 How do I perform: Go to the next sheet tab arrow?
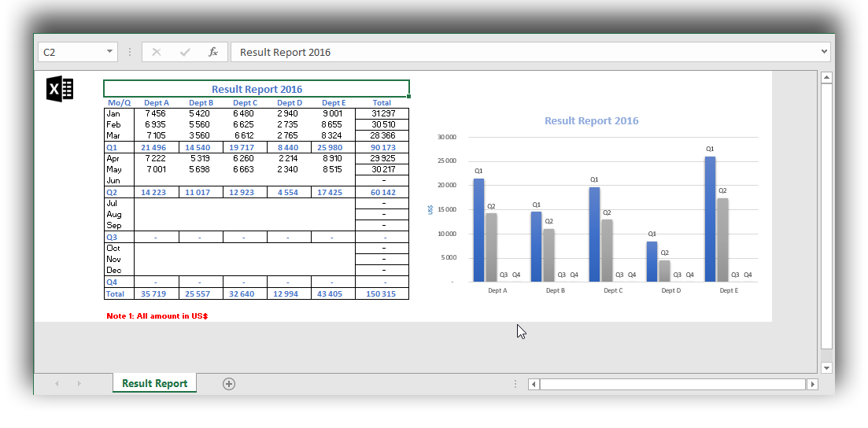79,384
